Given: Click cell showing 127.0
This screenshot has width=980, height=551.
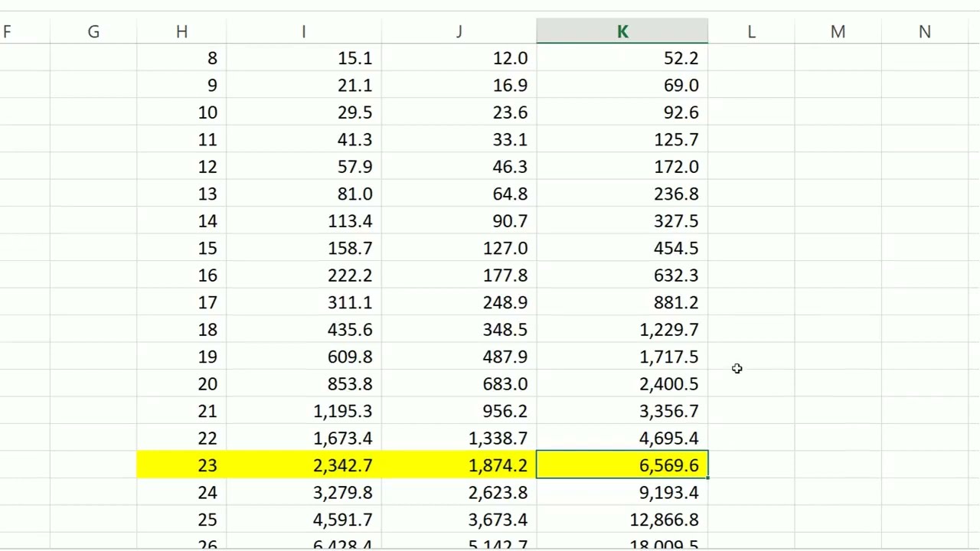Looking at the screenshot, I should click(x=459, y=248).
